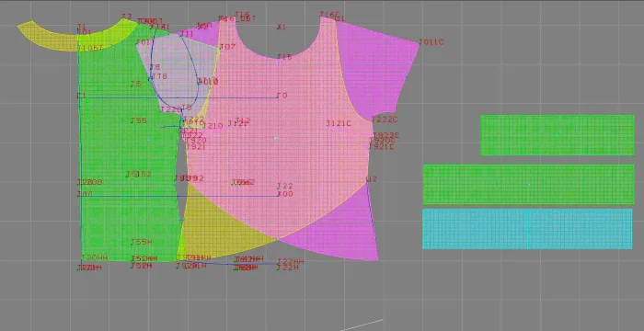Click the J121C point label
The image size is (644, 331).
click(339, 123)
